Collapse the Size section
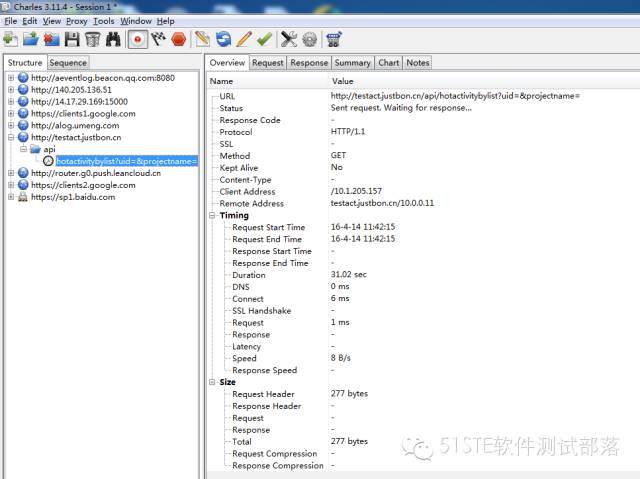Image resolution: width=640 pixels, height=479 pixels. point(212,382)
